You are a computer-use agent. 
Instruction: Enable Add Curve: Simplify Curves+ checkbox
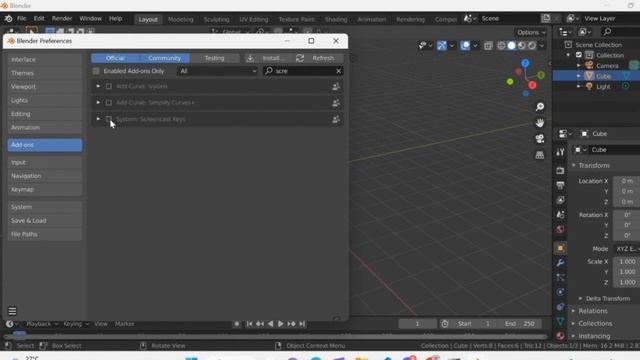click(x=109, y=103)
